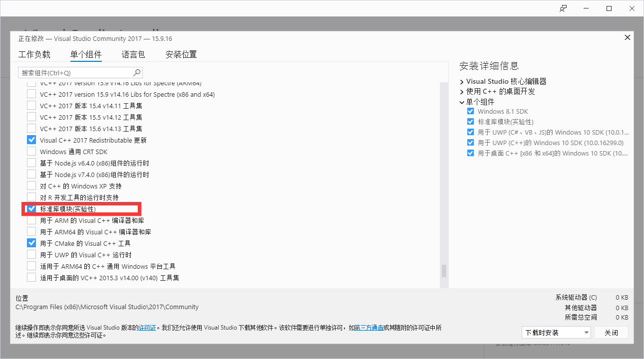The image size is (644, 359).
Task: Toggle 用于 UWP (C#、VB、JS)的 Windows 10 SDK checkbox
Action: [x=470, y=133]
